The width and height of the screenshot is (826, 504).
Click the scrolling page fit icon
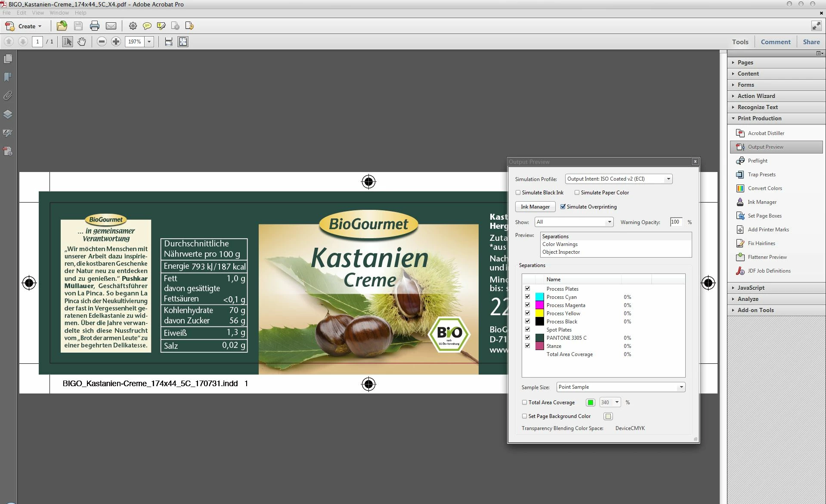click(x=169, y=42)
